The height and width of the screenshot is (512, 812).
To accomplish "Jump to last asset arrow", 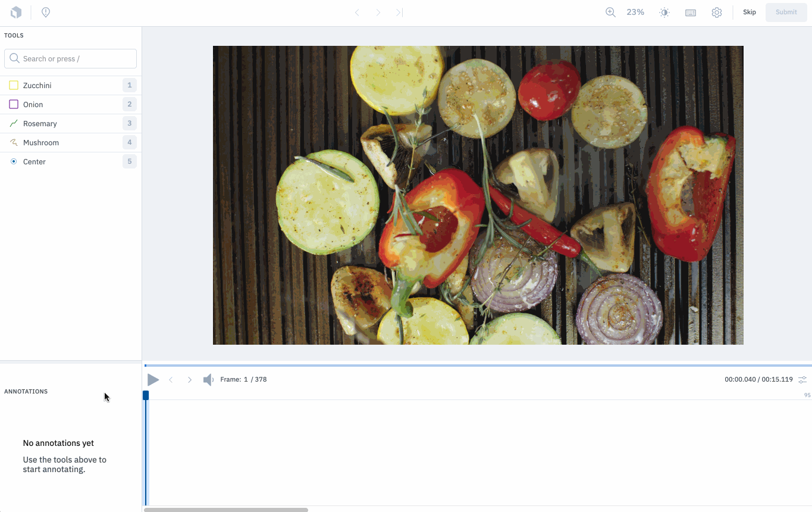I will tap(399, 13).
